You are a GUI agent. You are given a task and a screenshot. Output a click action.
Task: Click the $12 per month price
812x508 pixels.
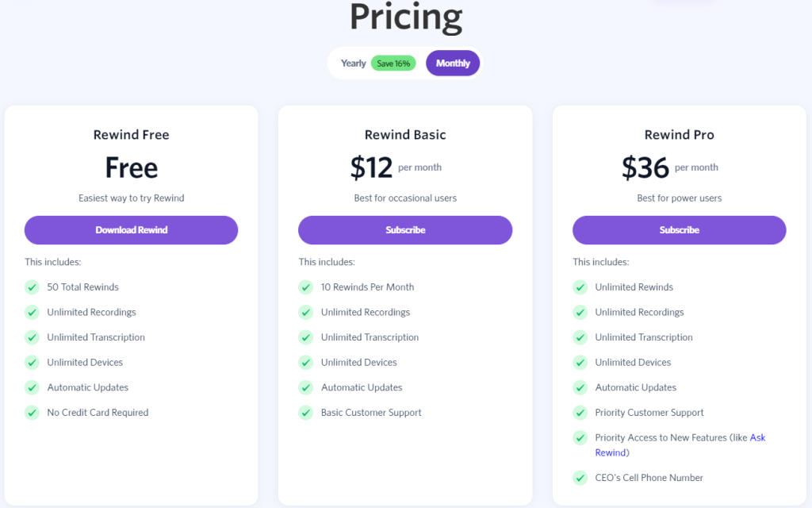point(372,167)
